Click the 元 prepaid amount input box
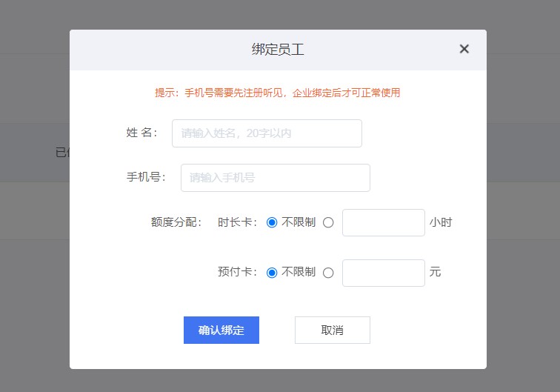560x392 pixels. tap(384, 273)
